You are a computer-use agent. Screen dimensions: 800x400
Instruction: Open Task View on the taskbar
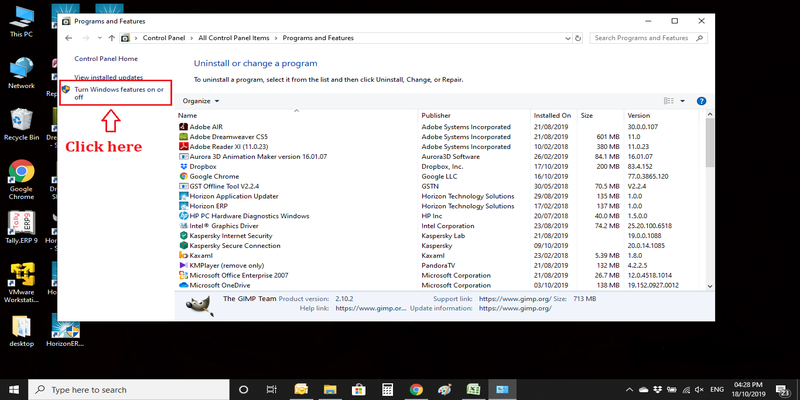pos(272,390)
